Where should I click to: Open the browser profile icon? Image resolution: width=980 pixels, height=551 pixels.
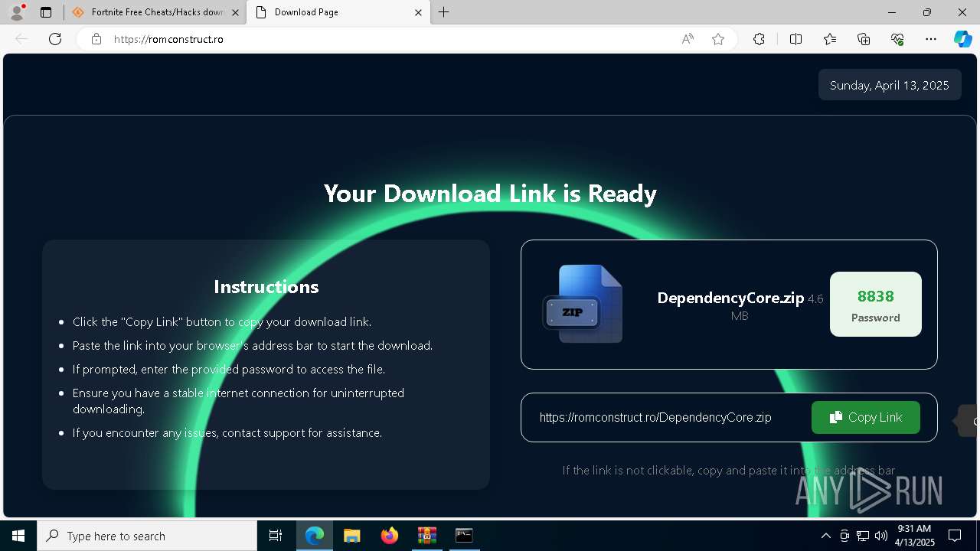pyautogui.click(x=16, y=12)
